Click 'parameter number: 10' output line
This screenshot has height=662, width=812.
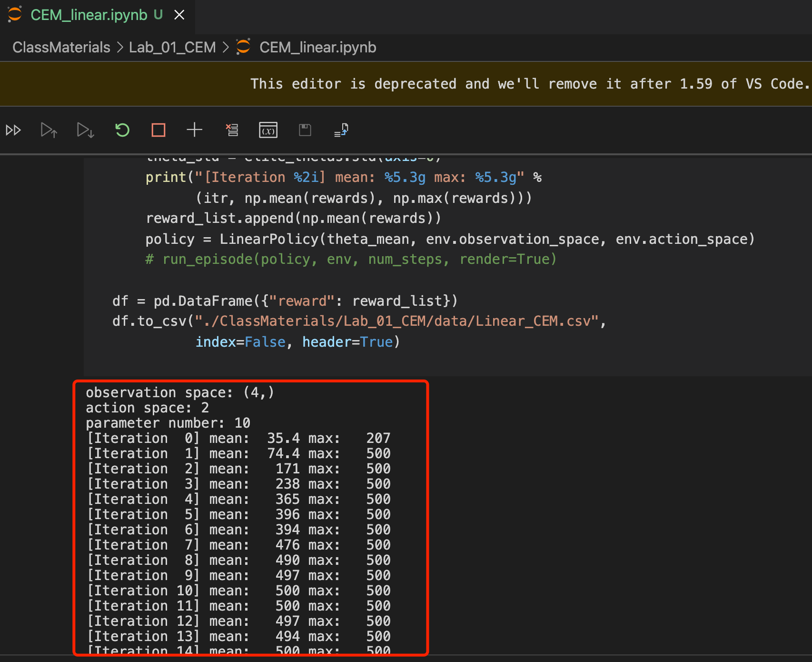click(x=168, y=423)
